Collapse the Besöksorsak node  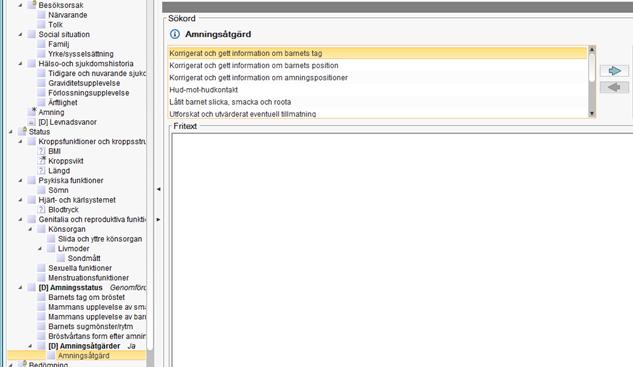[x=20, y=5]
